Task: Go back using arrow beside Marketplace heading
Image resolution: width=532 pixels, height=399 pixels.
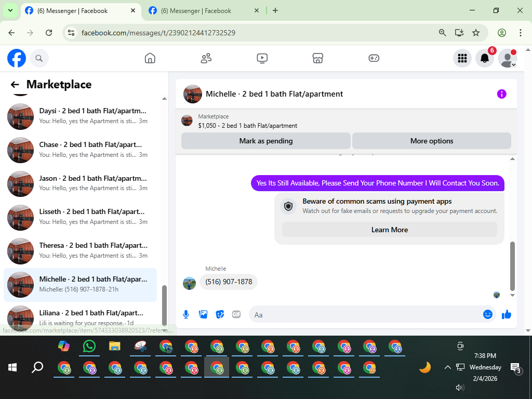Action: click(15, 85)
